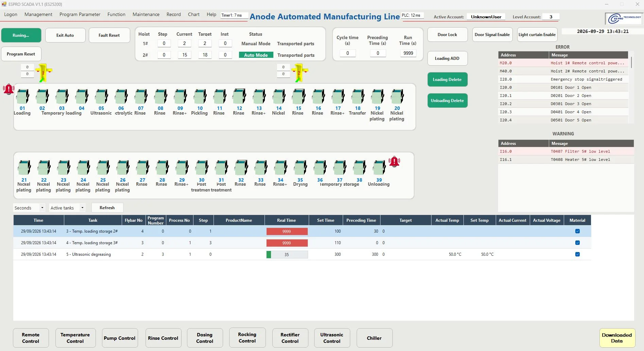Toggle the Door Lock button
The width and height of the screenshot is (644, 351).
pyautogui.click(x=447, y=35)
